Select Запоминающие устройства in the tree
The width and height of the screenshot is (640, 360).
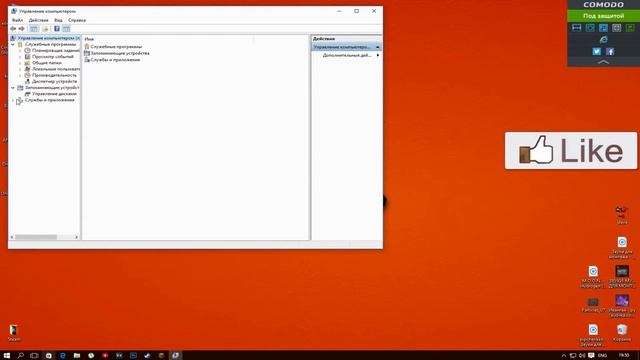[52, 88]
